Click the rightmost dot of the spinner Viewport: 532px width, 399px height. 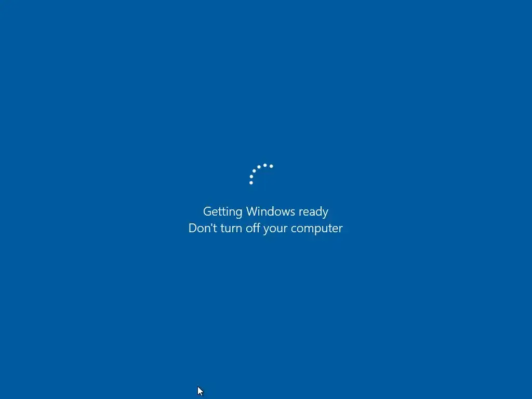[x=271, y=166]
